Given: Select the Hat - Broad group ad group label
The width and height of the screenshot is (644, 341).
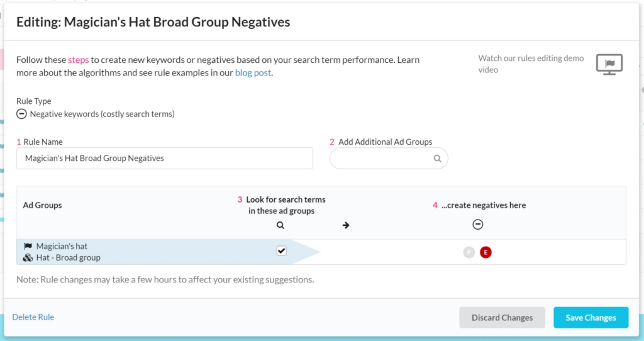Looking at the screenshot, I should pyautogui.click(x=68, y=257).
